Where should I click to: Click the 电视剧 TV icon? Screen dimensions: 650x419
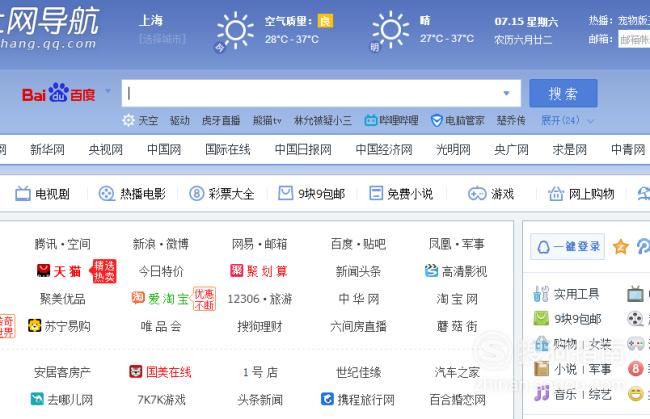(23, 194)
